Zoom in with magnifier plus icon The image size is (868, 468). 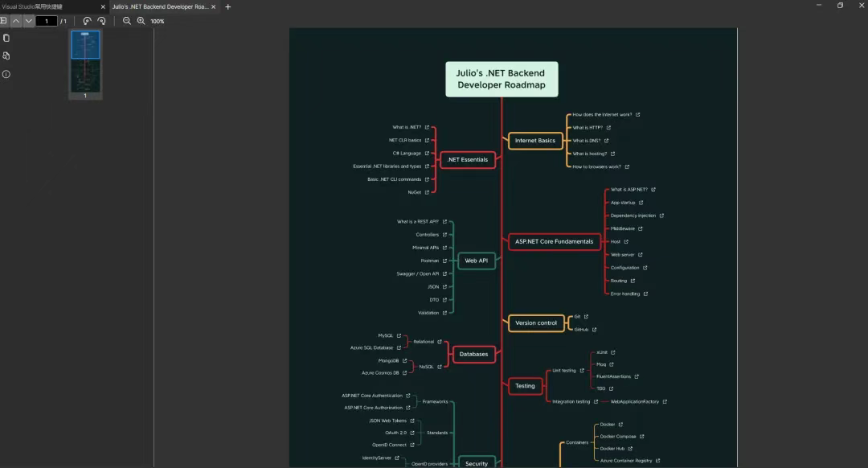(141, 20)
